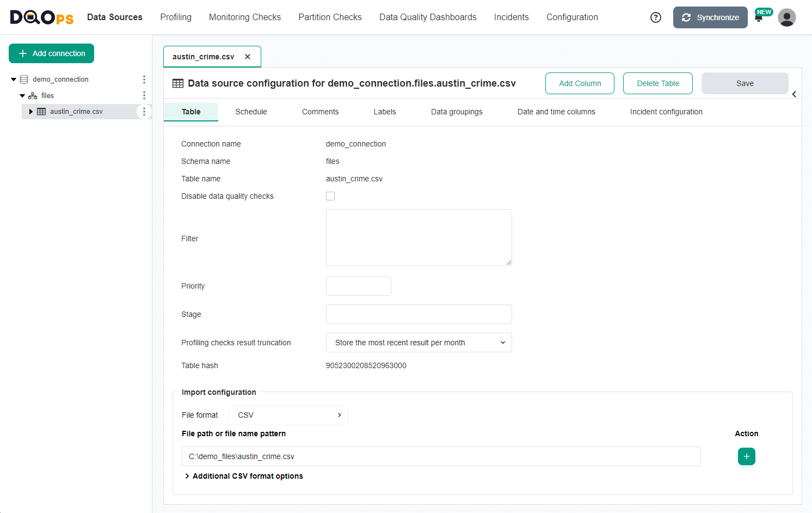Click the table icon beside austin_crime.csv in tree
Image resolution: width=812 pixels, height=513 pixels.
41,111
